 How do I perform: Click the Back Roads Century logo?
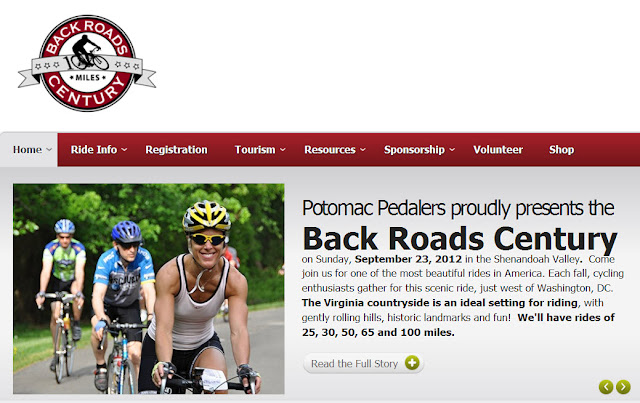[x=87, y=63]
